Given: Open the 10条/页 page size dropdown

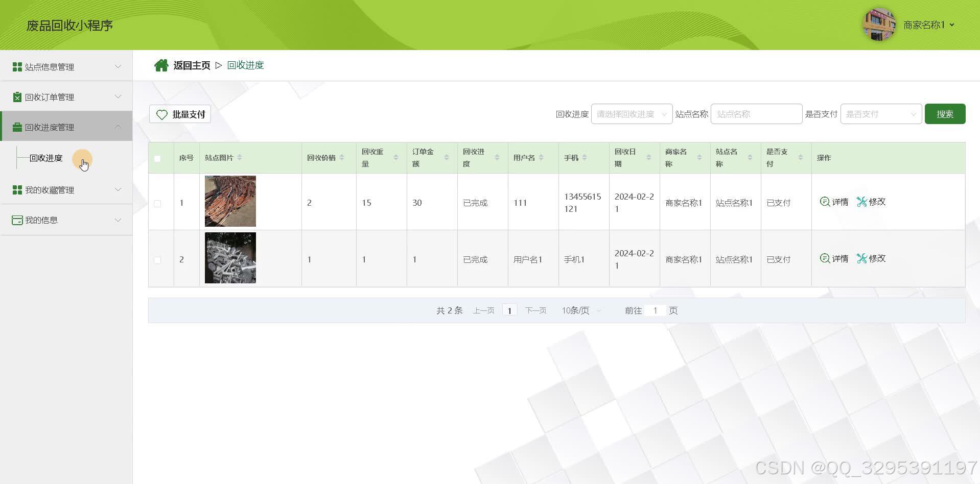Looking at the screenshot, I should (x=581, y=310).
